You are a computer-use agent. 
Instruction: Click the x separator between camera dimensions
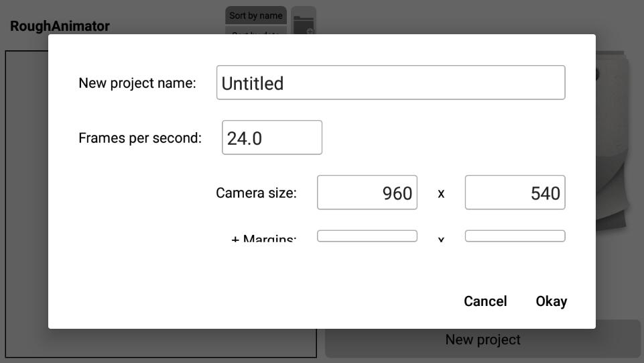click(x=441, y=194)
